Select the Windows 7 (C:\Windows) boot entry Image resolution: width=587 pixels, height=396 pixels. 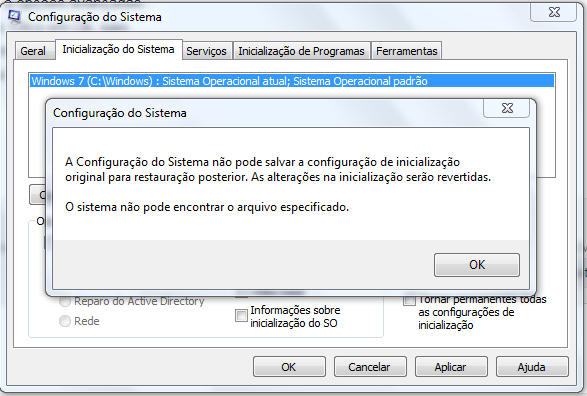coord(292,81)
